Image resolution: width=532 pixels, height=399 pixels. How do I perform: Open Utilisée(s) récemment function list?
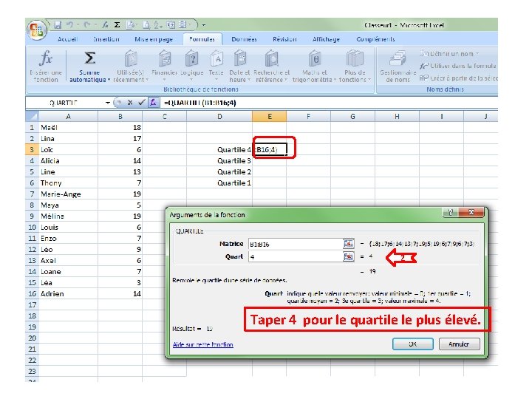click(131, 66)
